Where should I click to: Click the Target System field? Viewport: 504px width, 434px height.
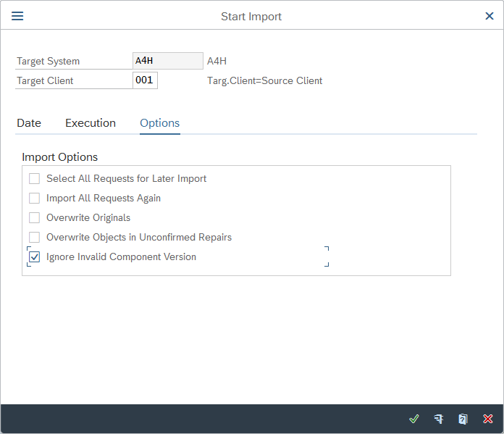pos(167,61)
